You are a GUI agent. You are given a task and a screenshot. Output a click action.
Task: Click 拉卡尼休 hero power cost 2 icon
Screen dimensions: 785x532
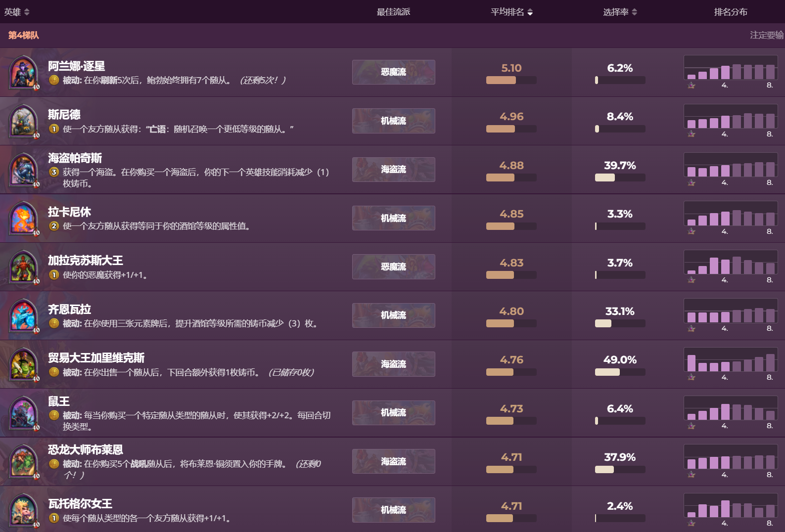tap(54, 226)
